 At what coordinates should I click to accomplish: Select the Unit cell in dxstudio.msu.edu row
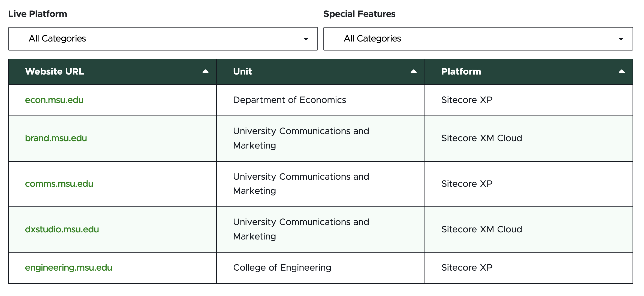(x=320, y=230)
